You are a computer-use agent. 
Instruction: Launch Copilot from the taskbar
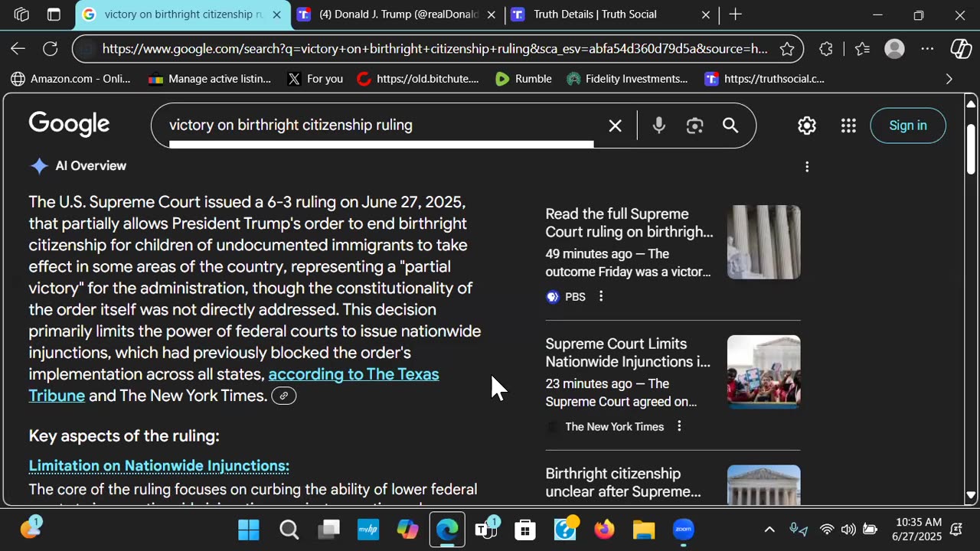click(407, 530)
